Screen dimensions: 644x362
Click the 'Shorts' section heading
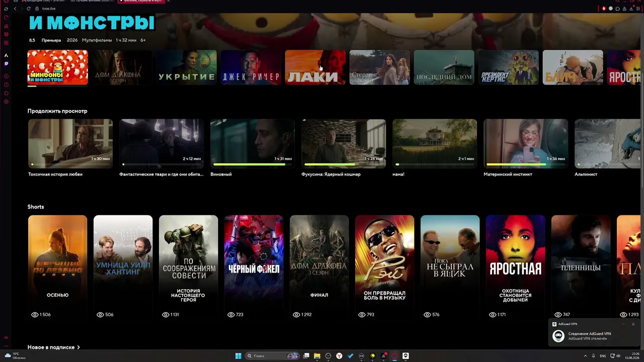(36, 207)
